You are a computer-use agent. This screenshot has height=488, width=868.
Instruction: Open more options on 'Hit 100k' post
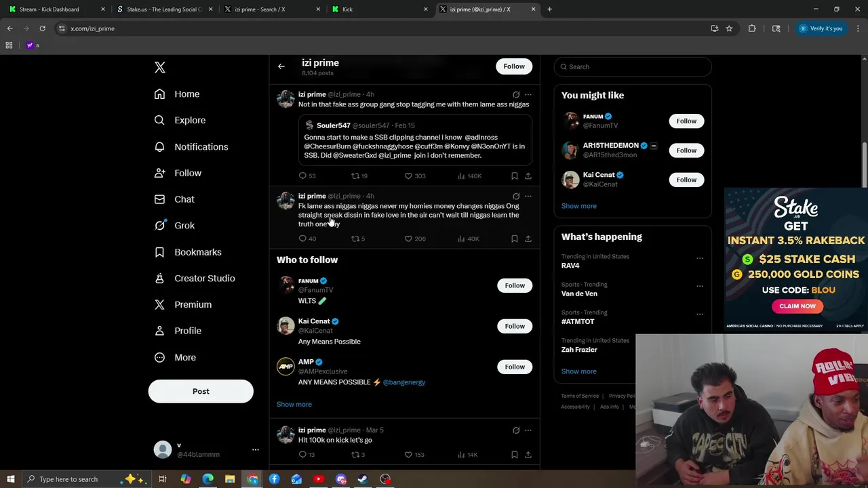528,430
